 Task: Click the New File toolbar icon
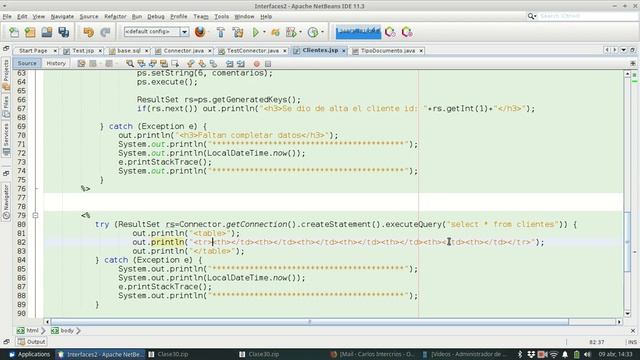(14, 32)
